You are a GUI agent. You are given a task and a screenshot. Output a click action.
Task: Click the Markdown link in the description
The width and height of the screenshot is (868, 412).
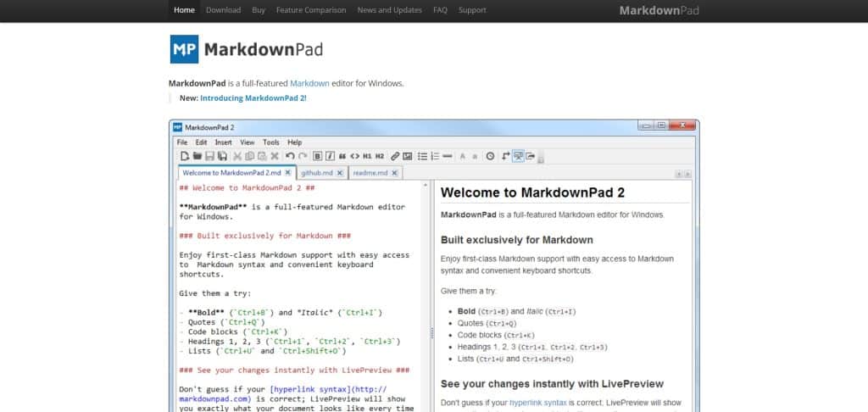tap(309, 83)
